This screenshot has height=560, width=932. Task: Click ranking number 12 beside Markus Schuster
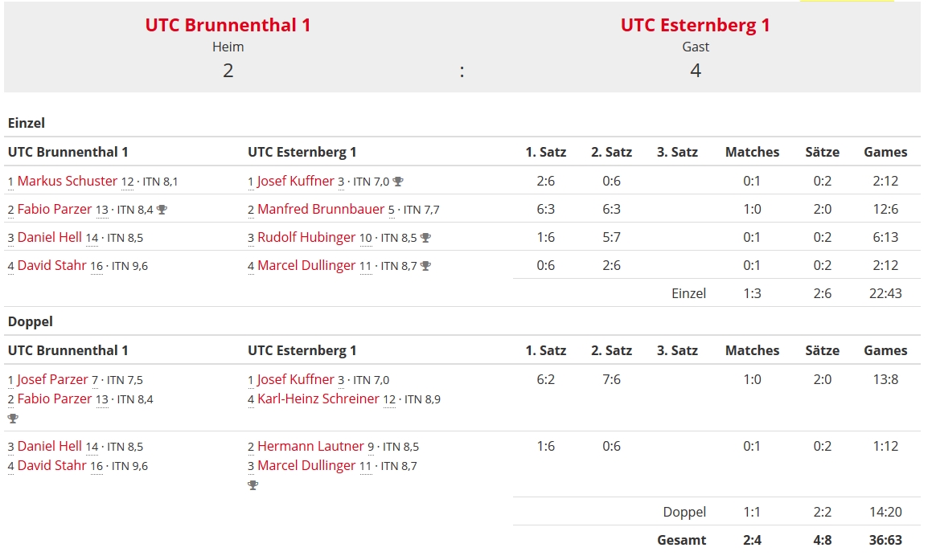click(x=127, y=182)
